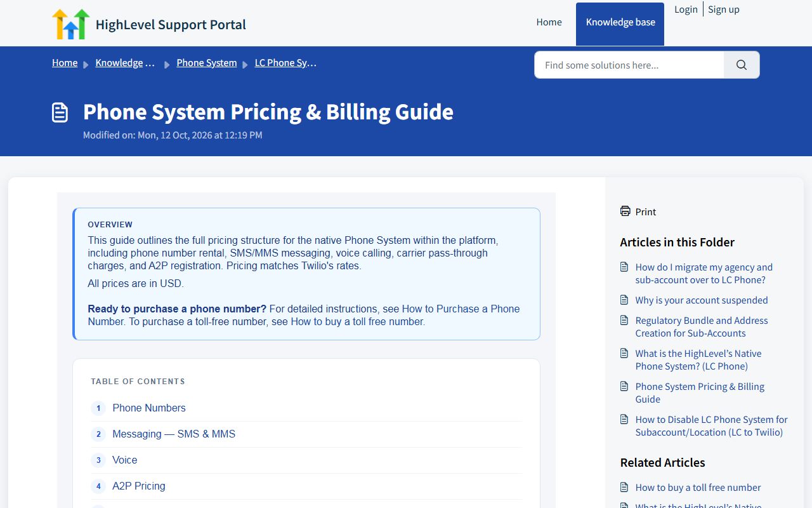This screenshot has width=812, height=508.
Task: Open 'How to Disable LC Phone System' article
Action: (712, 425)
